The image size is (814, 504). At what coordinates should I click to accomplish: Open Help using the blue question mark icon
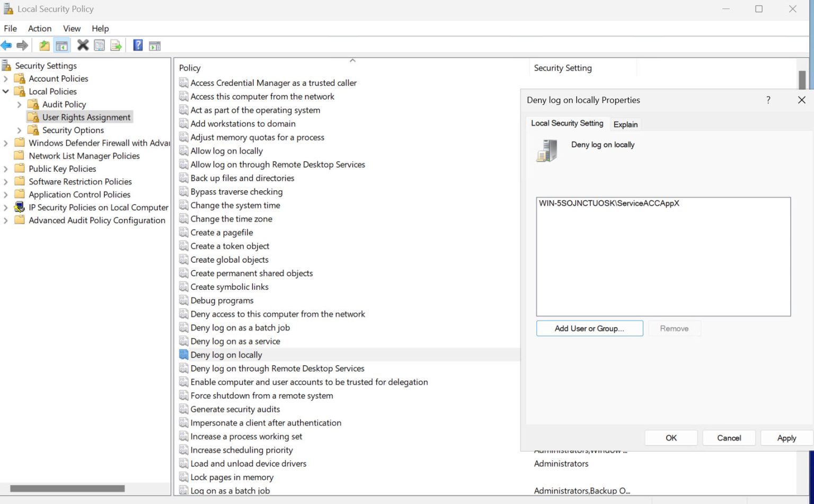(137, 45)
